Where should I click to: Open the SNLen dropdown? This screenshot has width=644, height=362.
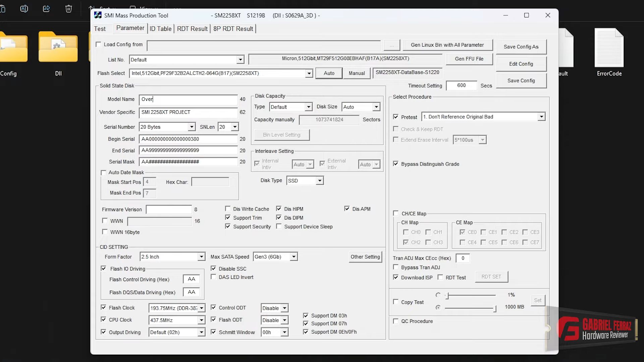pyautogui.click(x=235, y=127)
